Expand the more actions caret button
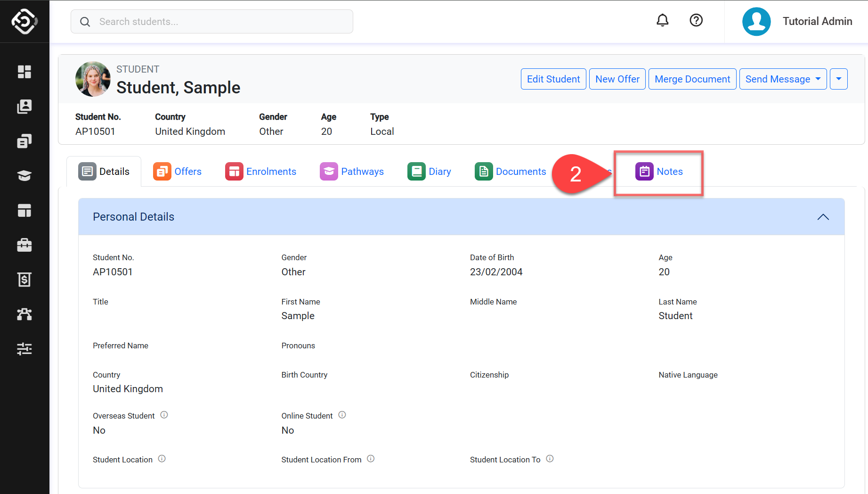The image size is (868, 494). [x=838, y=79]
